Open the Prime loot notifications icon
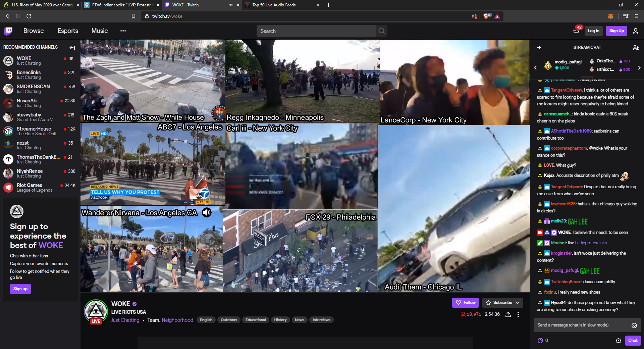Image resolution: width=644 pixels, height=349 pixels. point(576,31)
